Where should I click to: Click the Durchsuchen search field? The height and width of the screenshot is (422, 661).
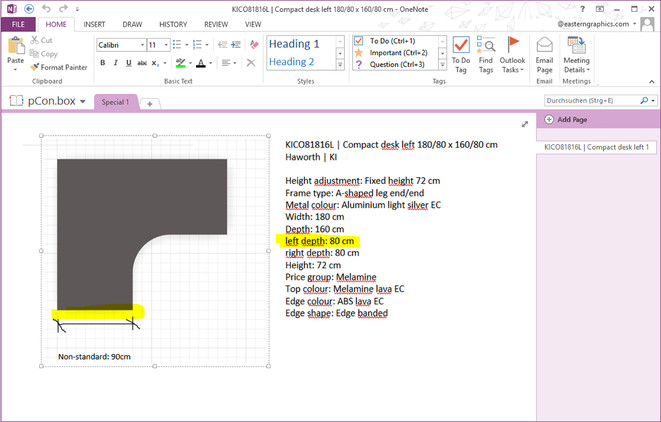tap(591, 101)
